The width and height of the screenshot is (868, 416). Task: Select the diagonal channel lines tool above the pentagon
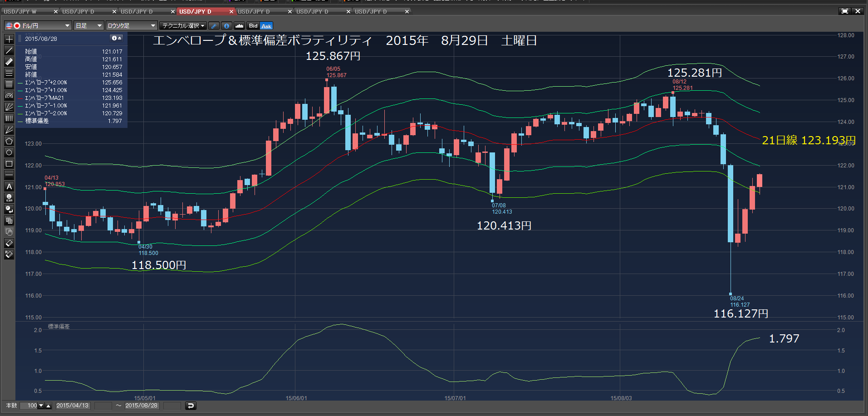[9, 130]
